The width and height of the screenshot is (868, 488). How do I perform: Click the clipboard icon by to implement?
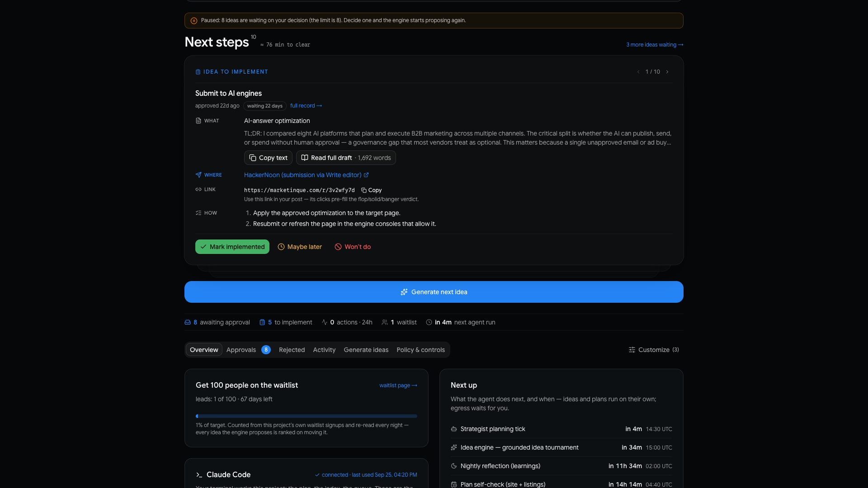tap(262, 322)
